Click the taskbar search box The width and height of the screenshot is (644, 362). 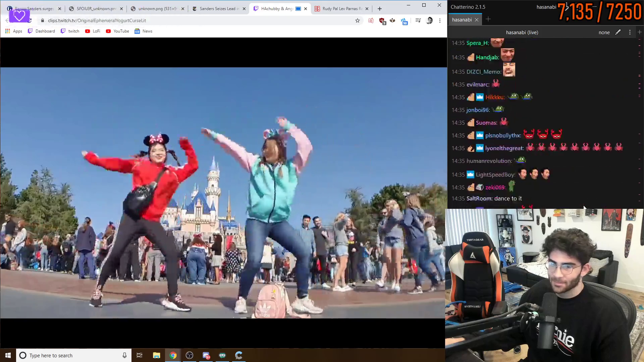[74, 355]
